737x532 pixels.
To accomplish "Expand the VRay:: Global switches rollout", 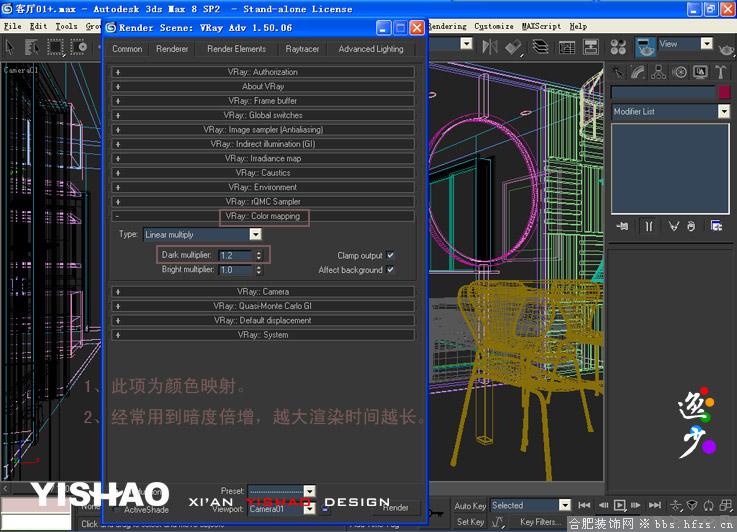I will click(263, 115).
